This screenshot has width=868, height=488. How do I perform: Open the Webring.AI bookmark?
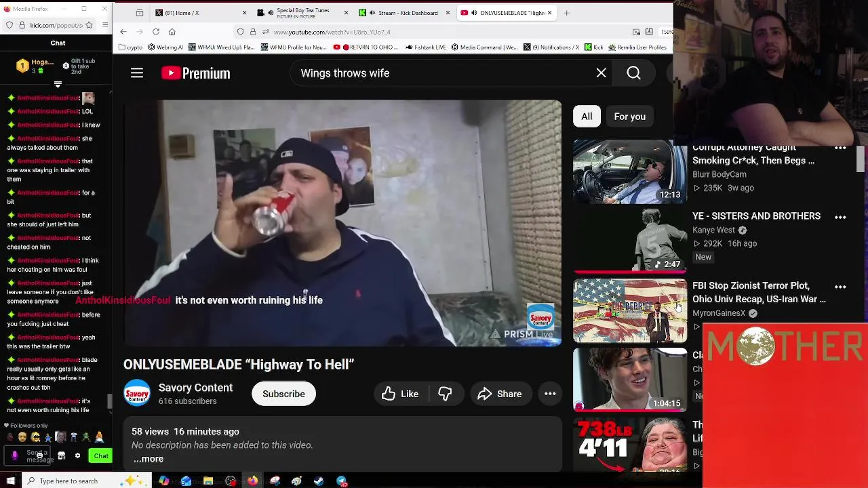[165, 47]
